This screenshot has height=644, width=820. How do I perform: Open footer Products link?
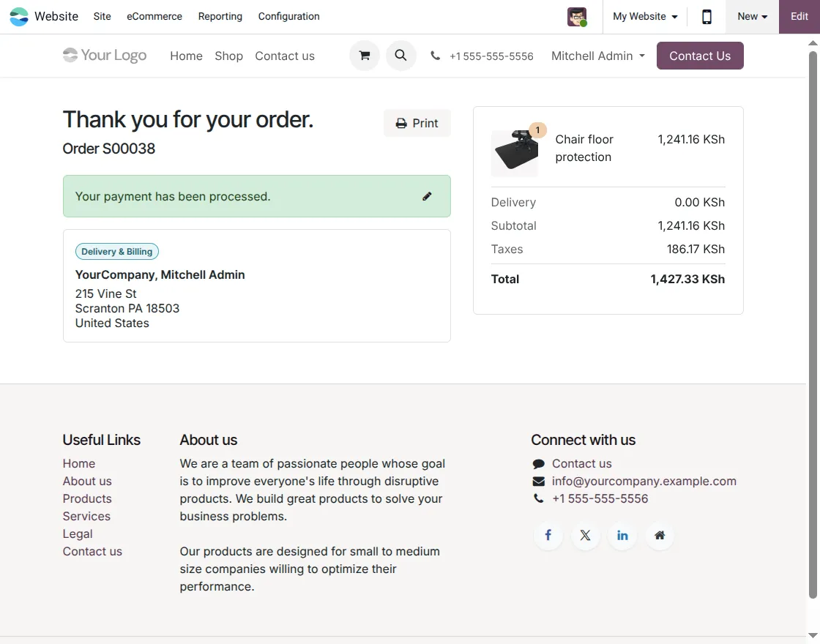click(x=87, y=498)
